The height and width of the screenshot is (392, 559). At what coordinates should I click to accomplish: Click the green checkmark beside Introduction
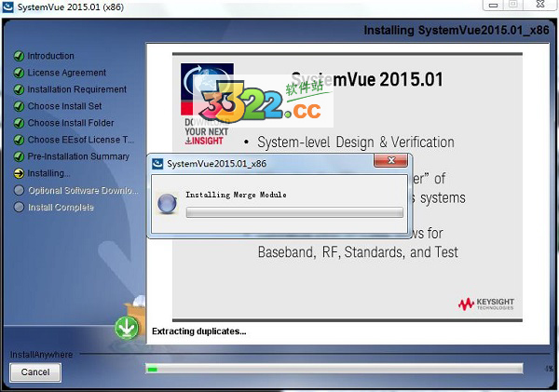pos(19,56)
